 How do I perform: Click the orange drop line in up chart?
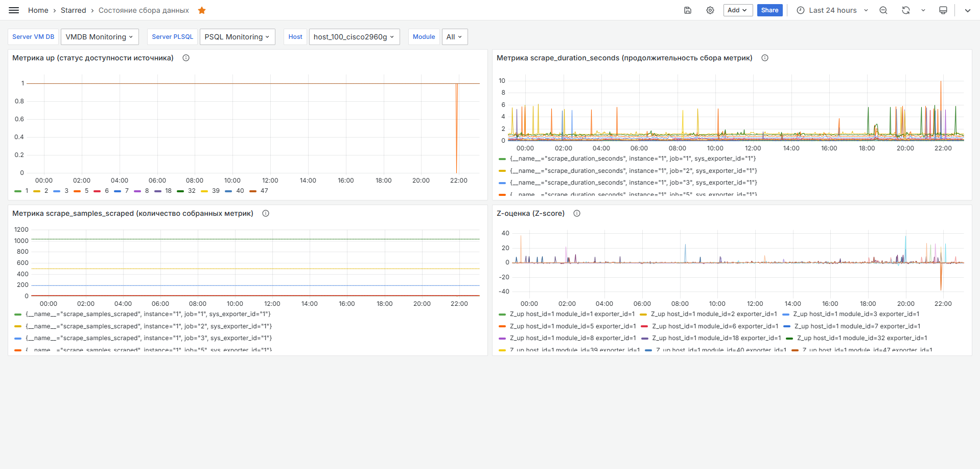[457, 128]
